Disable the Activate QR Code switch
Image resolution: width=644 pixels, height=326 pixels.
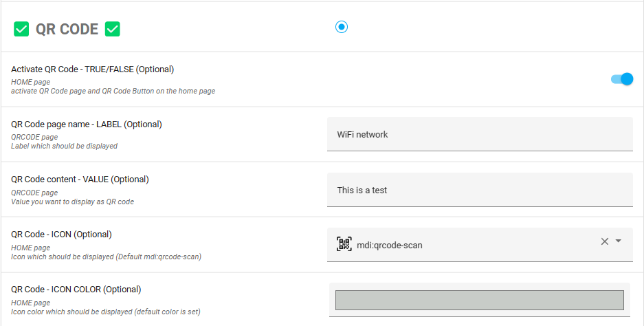pos(622,79)
